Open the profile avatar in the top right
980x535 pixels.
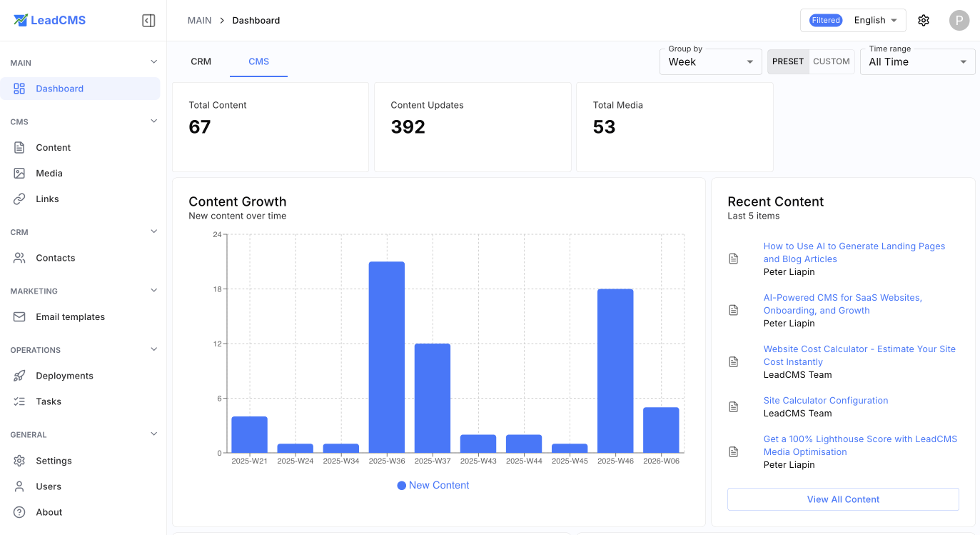(959, 20)
